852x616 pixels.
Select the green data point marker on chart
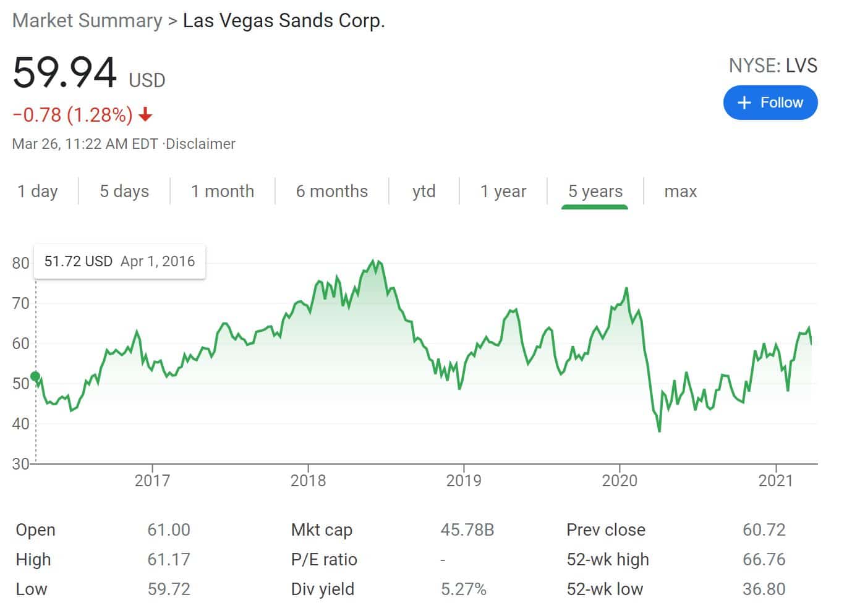point(35,375)
